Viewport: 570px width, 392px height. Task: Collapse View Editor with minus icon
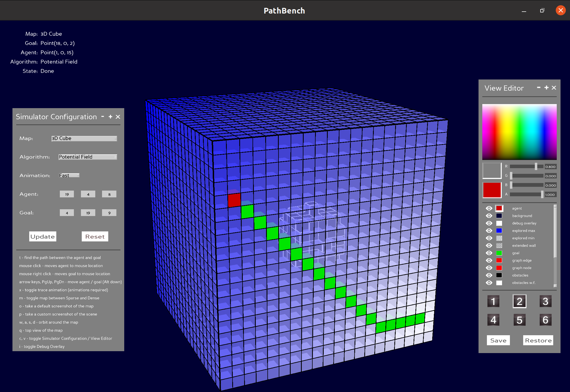[x=539, y=88]
